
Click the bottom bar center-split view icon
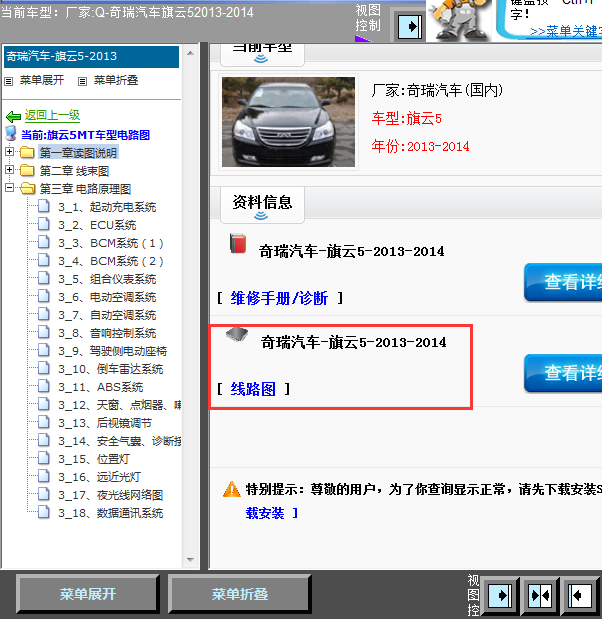pyautogui.click(x=540, y=595)
